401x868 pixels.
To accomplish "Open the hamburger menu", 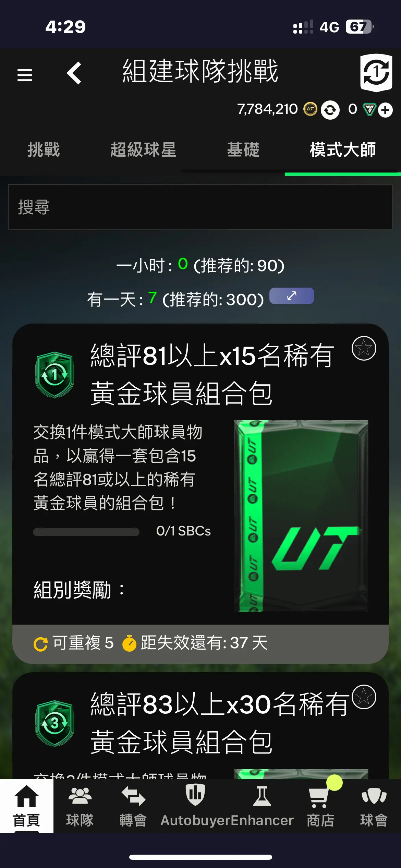I will tap(25, 75).
